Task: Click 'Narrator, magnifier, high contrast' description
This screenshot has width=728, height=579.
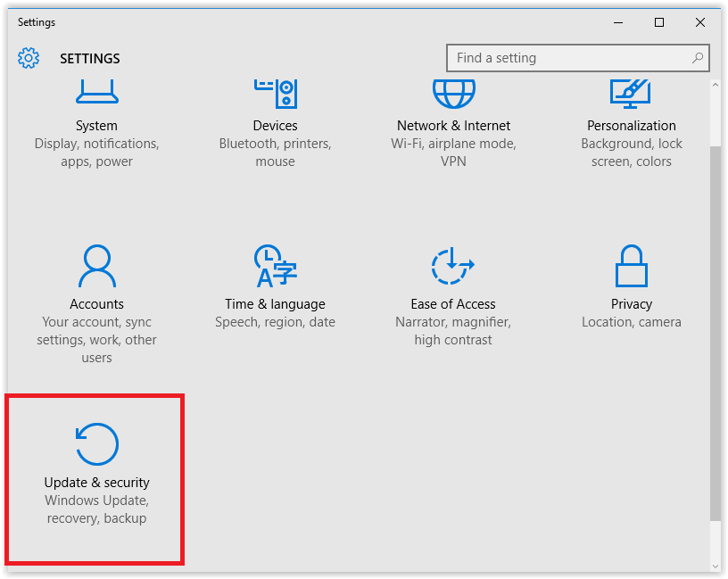Action: tap(453, 331)
